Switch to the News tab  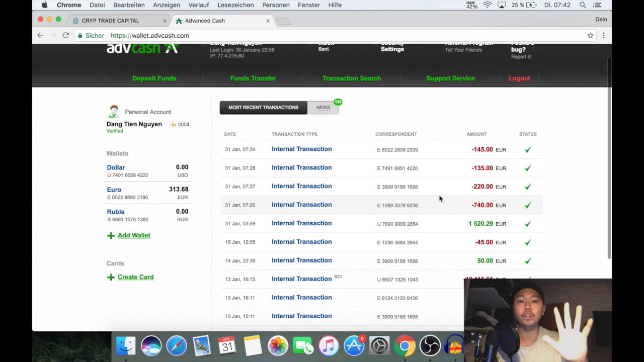click(x=323, y=107)
